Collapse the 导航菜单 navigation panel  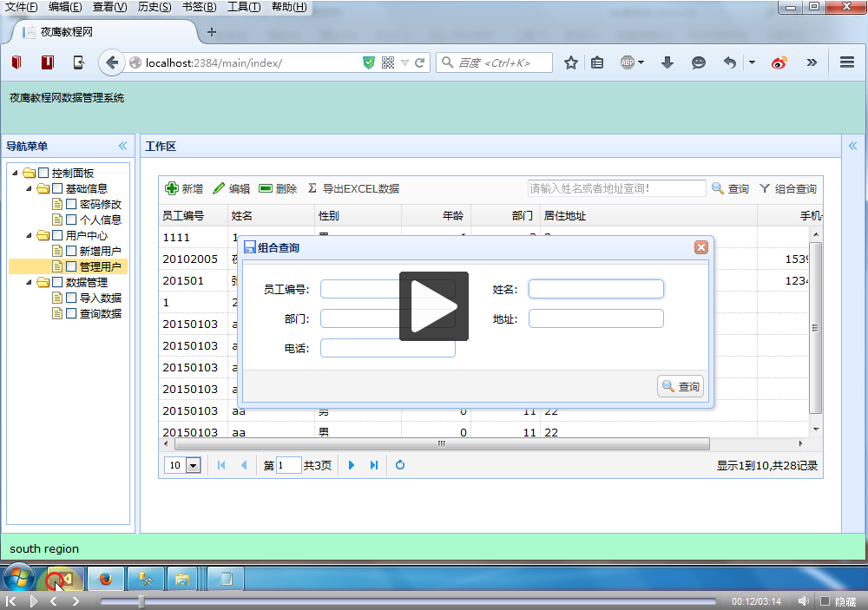(122, 146)
